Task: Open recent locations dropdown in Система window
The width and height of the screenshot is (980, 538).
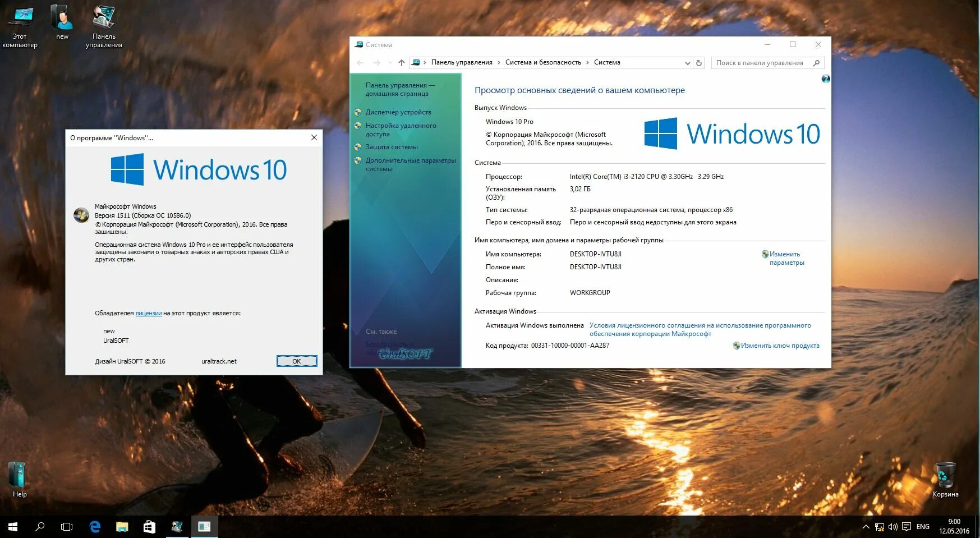Action: pyautogui.click(x=389, y=63)
